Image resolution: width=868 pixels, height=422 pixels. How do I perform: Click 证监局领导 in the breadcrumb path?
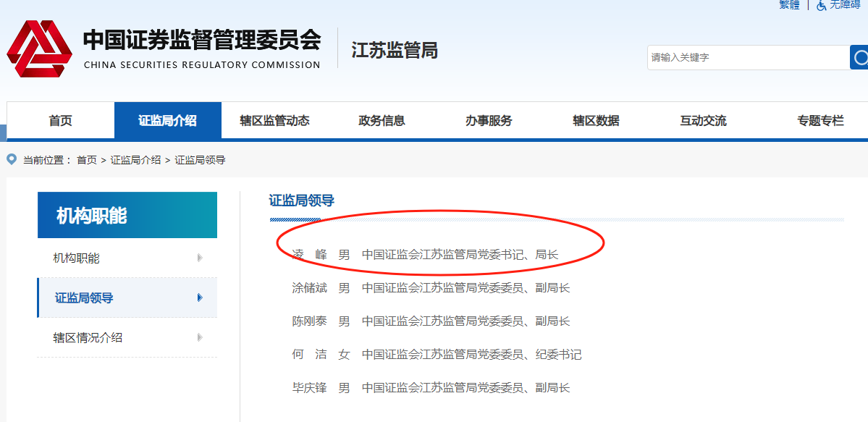[x=200, y=160]
